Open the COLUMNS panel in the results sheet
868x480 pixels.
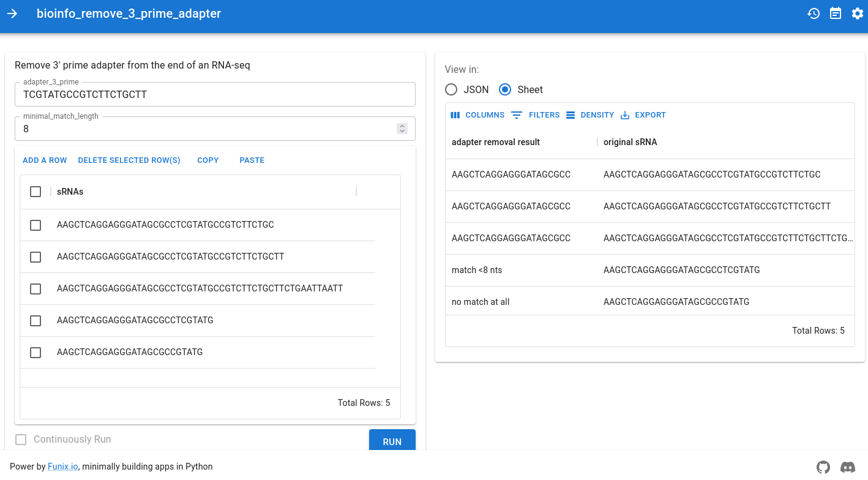point(477,115)
